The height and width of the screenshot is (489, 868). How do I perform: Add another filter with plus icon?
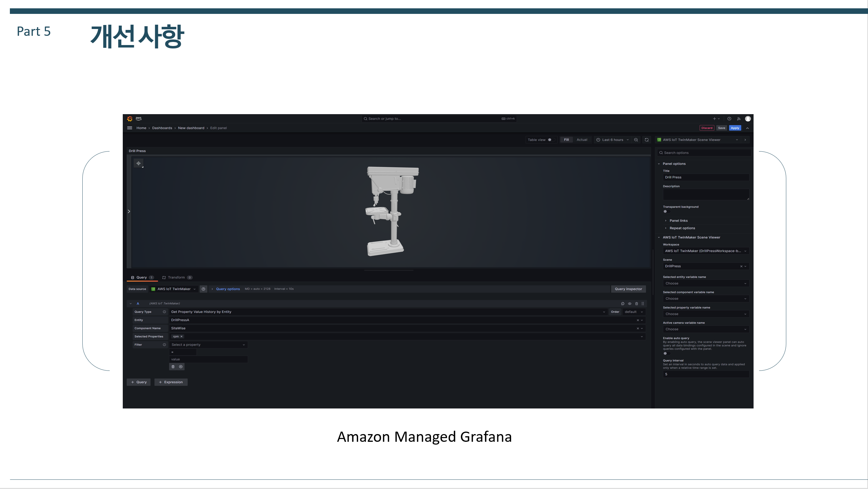181,367
